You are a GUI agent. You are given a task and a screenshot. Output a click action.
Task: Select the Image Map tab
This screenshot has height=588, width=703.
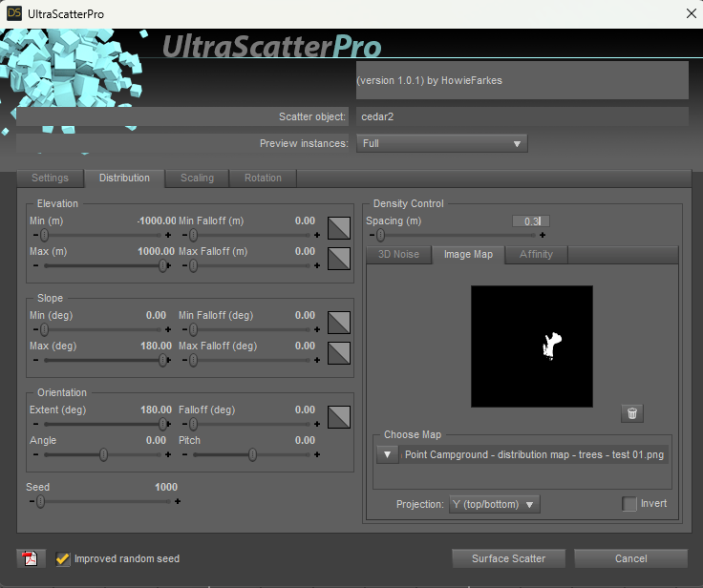pos(468,255)
